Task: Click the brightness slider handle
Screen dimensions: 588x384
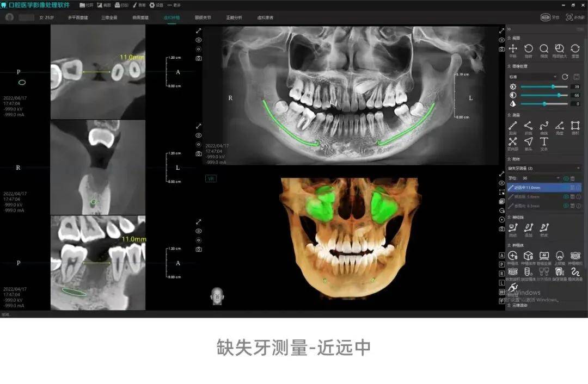Action: tap(553, 86)
